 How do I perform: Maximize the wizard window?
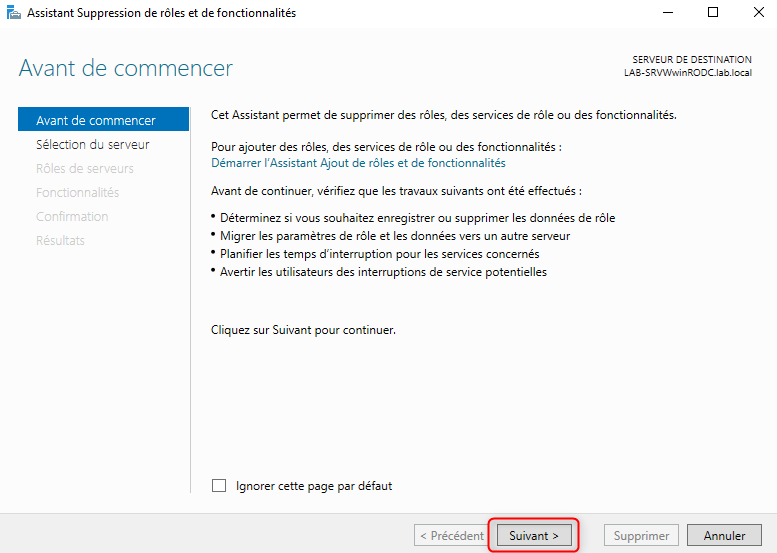pos(713,12)
